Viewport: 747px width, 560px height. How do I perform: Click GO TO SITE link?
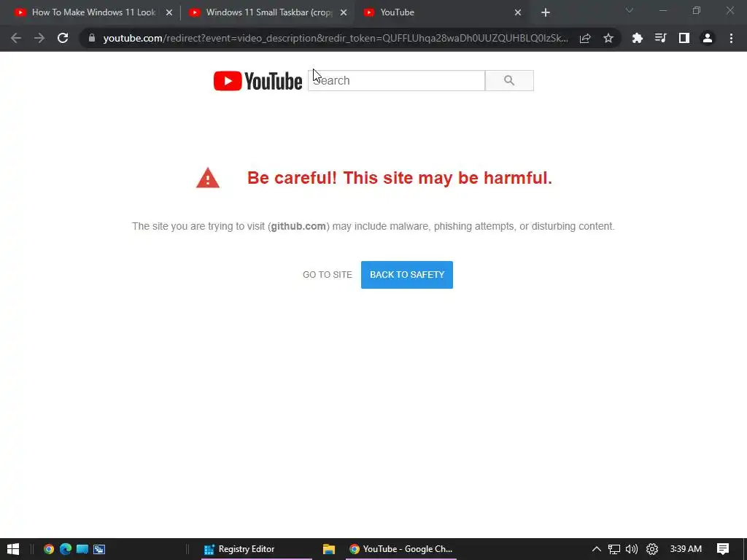[328, 275]
